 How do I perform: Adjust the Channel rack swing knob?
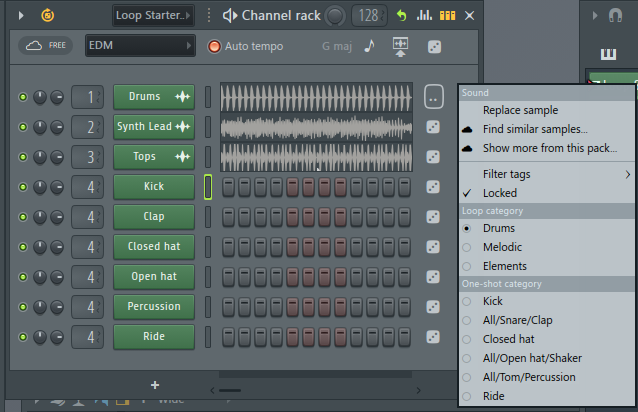pos(335,16)
